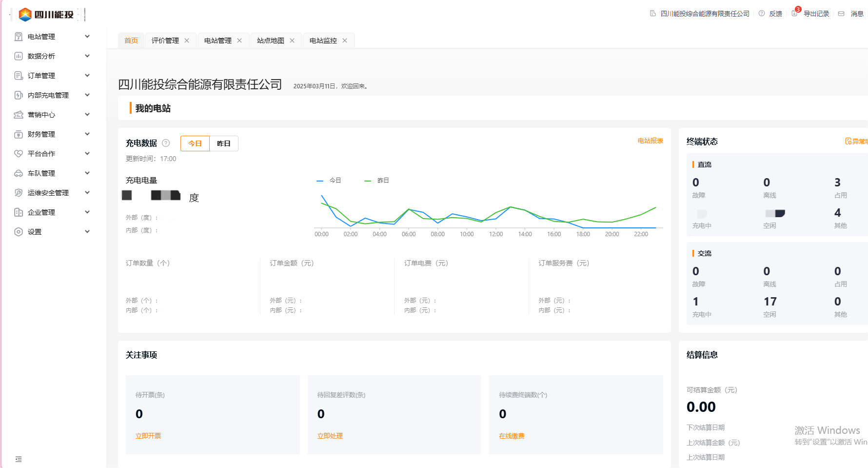The width and height of the screenshot is (868, 468).
Task: Toggle the 昨日 chart legend series
Action: 377,181
